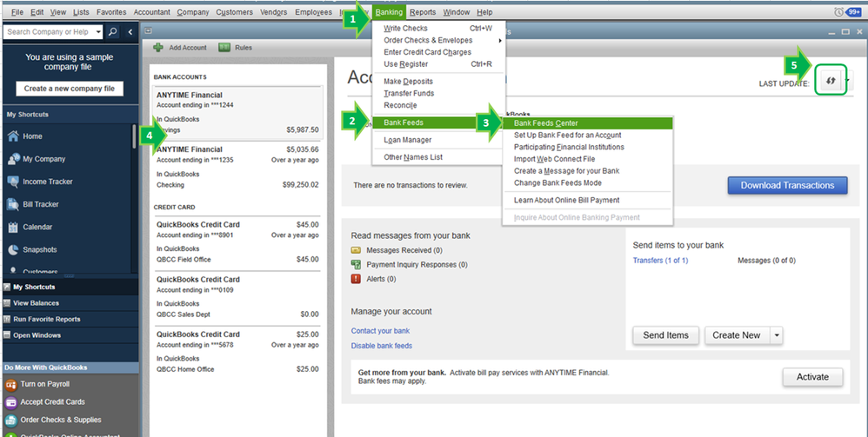868x437 pixels.
Task: Select Run Favorite Reports panel icon
Action: click(x=7, y=319)
